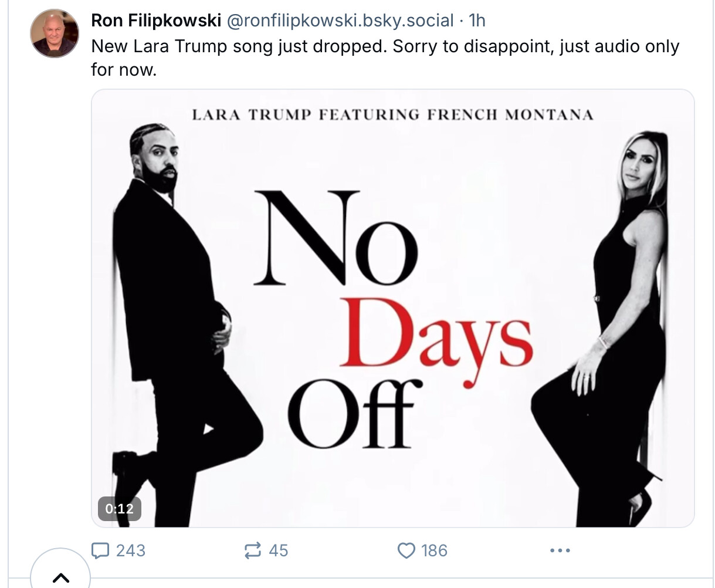This screenshot has height=588, width=715.
Task: Repost using the repost arrows icon
Action: [x=252, y=550]
